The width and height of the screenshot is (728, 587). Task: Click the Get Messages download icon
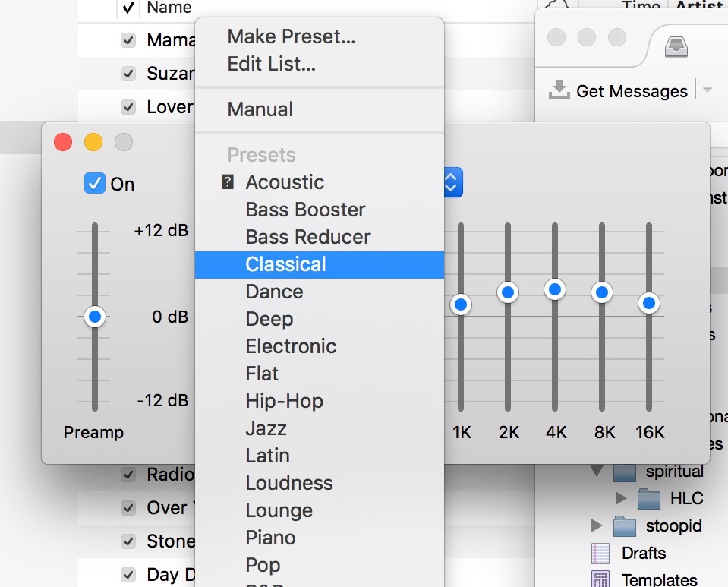point(559,90)
